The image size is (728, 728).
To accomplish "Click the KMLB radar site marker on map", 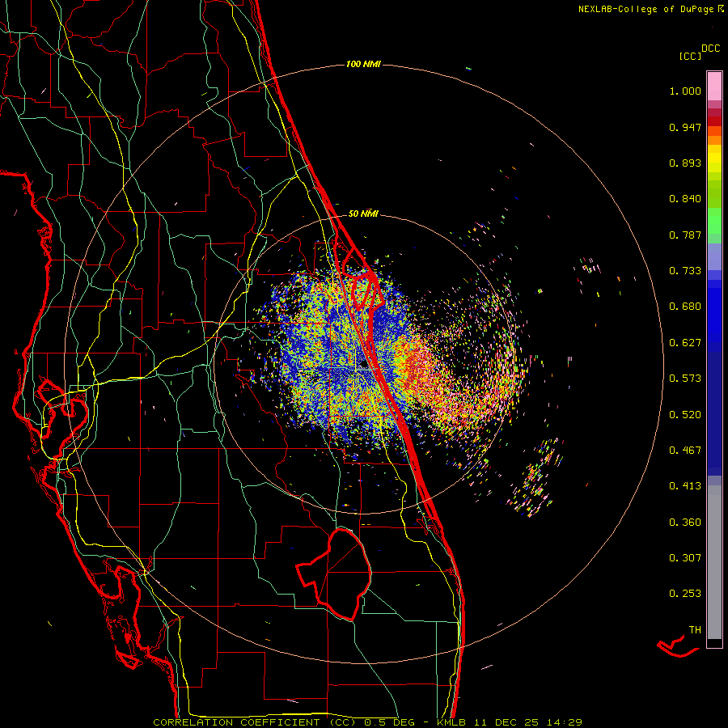I will point(363,365).
